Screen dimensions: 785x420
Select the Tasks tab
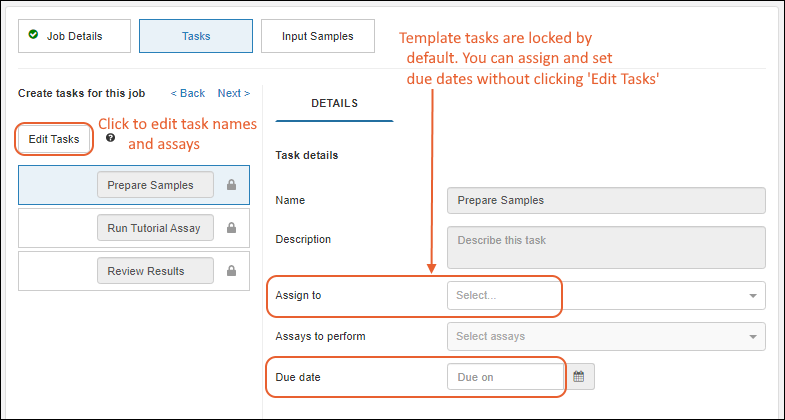(x=196, y=36)
